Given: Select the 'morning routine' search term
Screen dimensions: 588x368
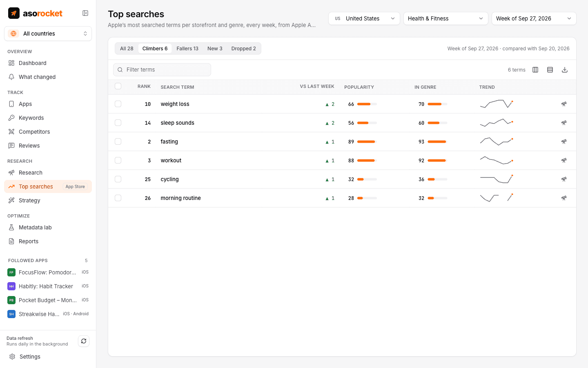Looking at the screenshot, I should 181,198.
